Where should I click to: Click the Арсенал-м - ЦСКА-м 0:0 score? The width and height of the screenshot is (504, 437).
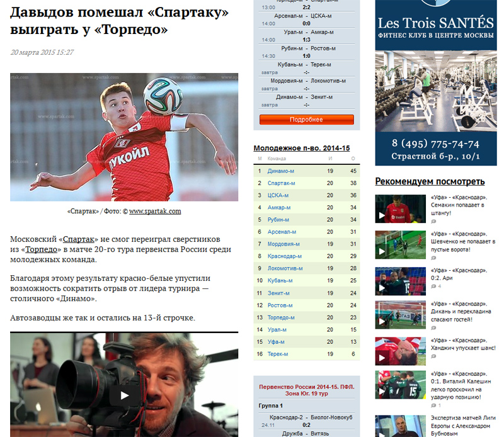pos(306,23)
